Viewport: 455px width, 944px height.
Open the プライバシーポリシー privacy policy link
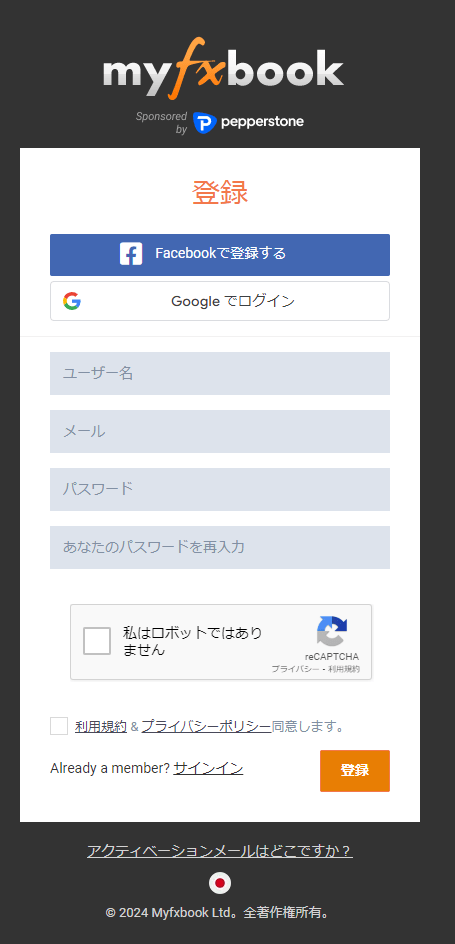coord(206,727)
